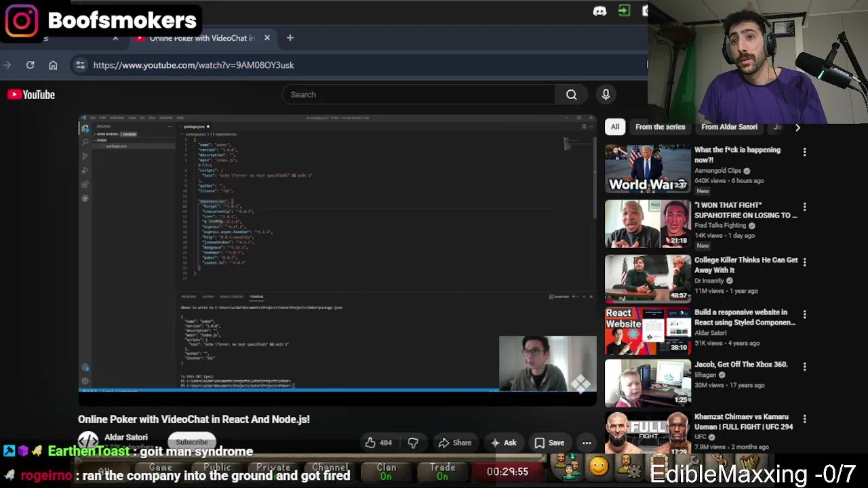868x488 pixels.
Task: Click the Dr Insanity courtroom thumbnail
Action: [648, 278]
